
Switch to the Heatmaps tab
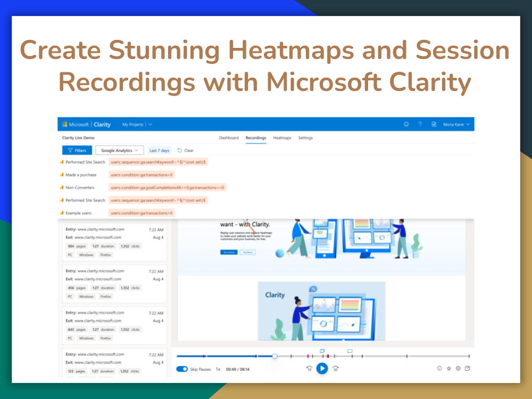pyautogui.click(x=282, y=137)
